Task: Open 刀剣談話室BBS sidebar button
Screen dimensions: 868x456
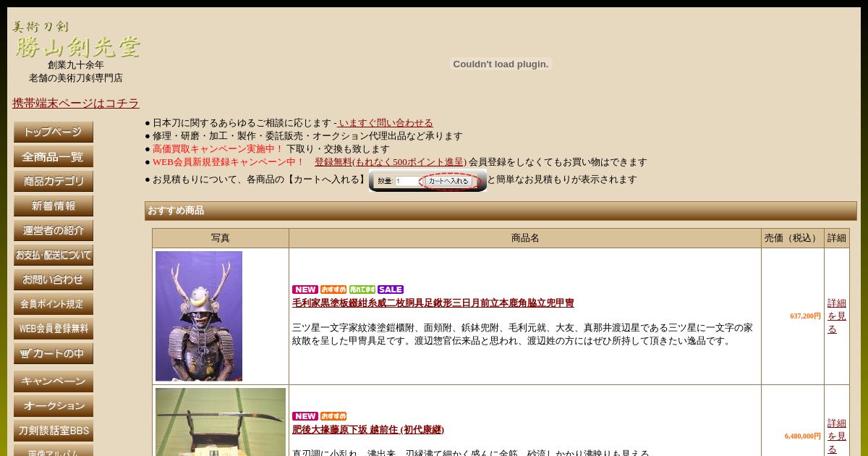Action: 54,431
